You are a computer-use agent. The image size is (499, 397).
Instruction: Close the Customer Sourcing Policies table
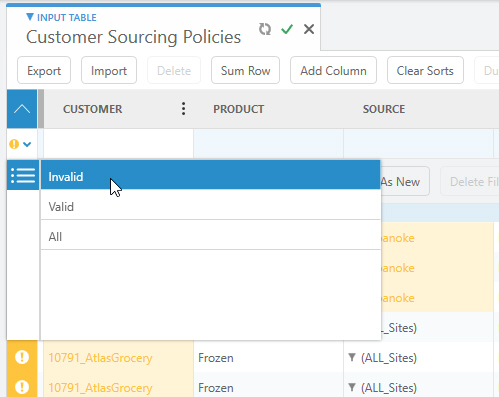[x=309, y=29]
